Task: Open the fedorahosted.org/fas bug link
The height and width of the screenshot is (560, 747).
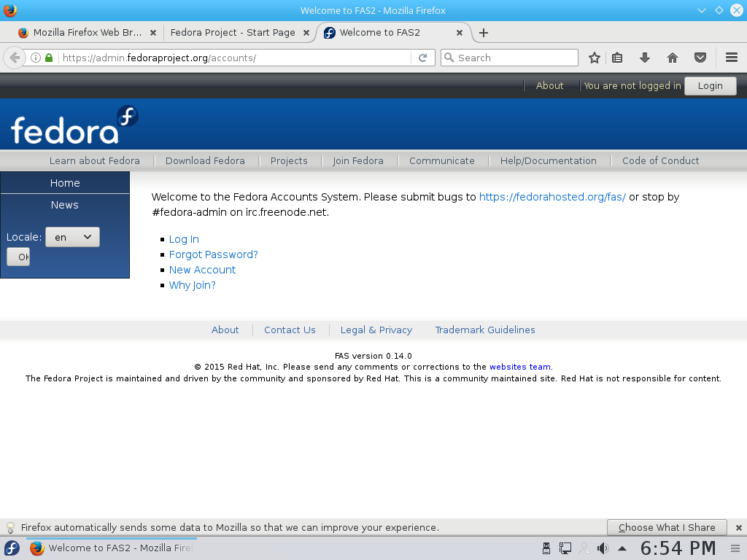Action: pyautogui.click(x=553, y=197)
